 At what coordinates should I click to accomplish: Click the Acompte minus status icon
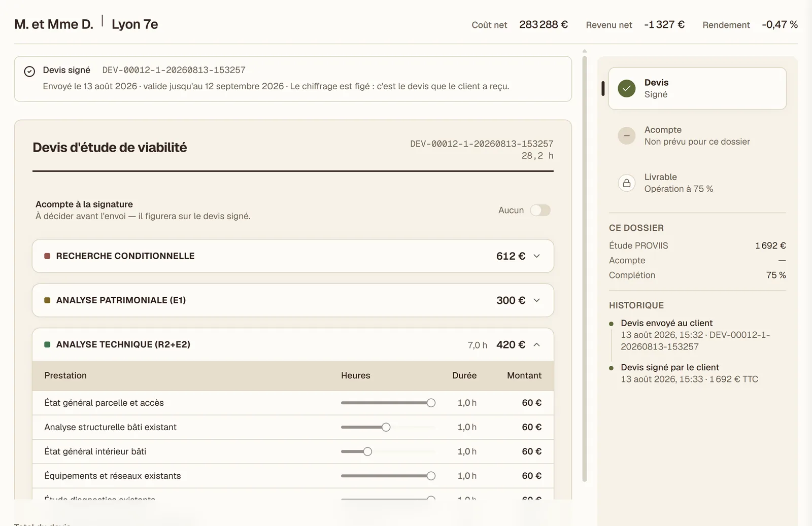tap(627, 135)
